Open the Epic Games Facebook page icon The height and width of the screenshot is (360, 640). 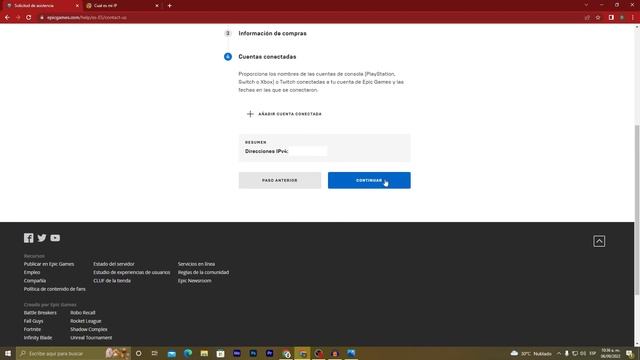point(29,238)
